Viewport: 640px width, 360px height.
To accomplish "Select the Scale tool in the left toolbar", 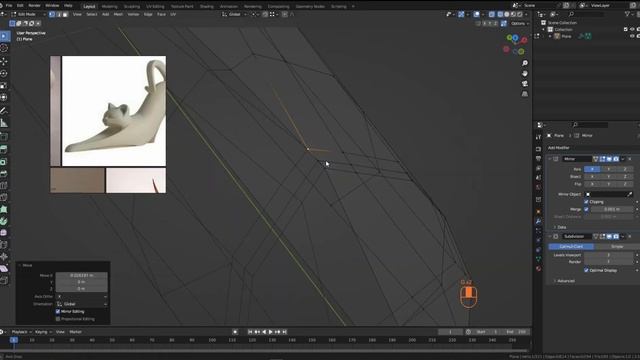I will coord(4,85).
